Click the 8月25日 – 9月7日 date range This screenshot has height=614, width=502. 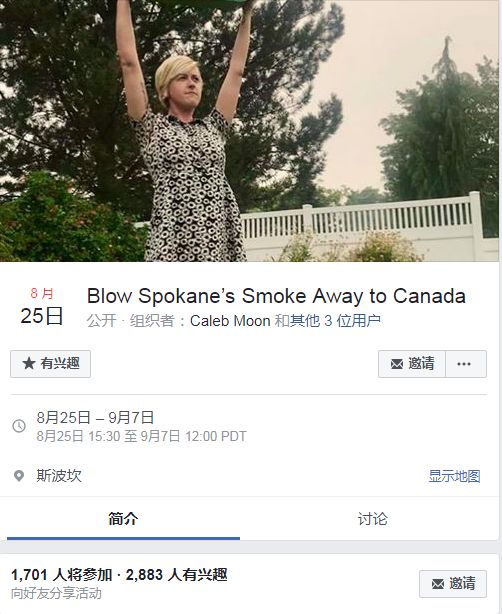point(95,418)
